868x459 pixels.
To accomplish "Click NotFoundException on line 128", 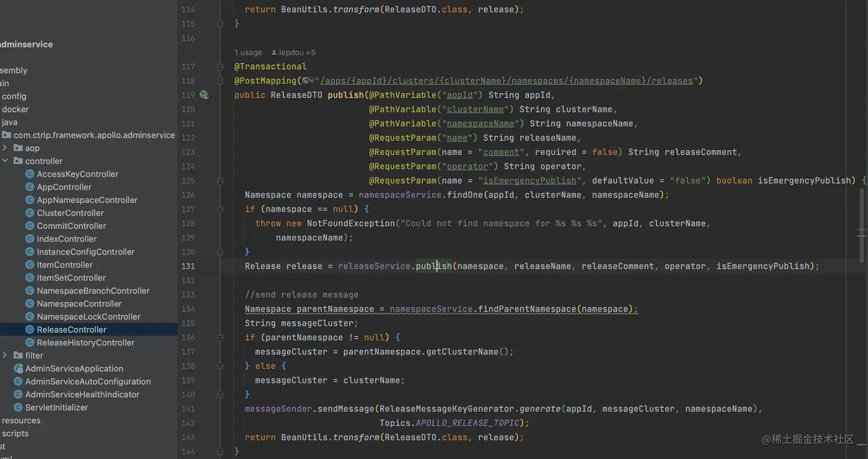I will click(x=351, y=223).
